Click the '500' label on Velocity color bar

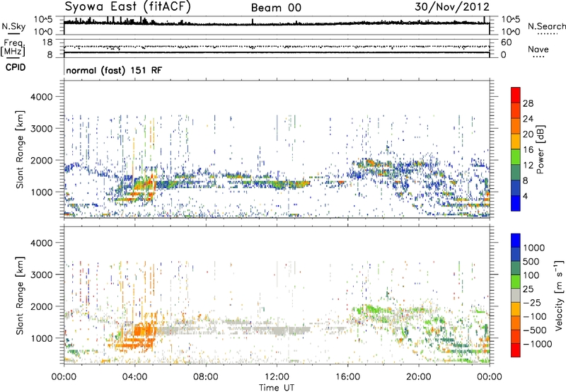(x=531, y=261)
